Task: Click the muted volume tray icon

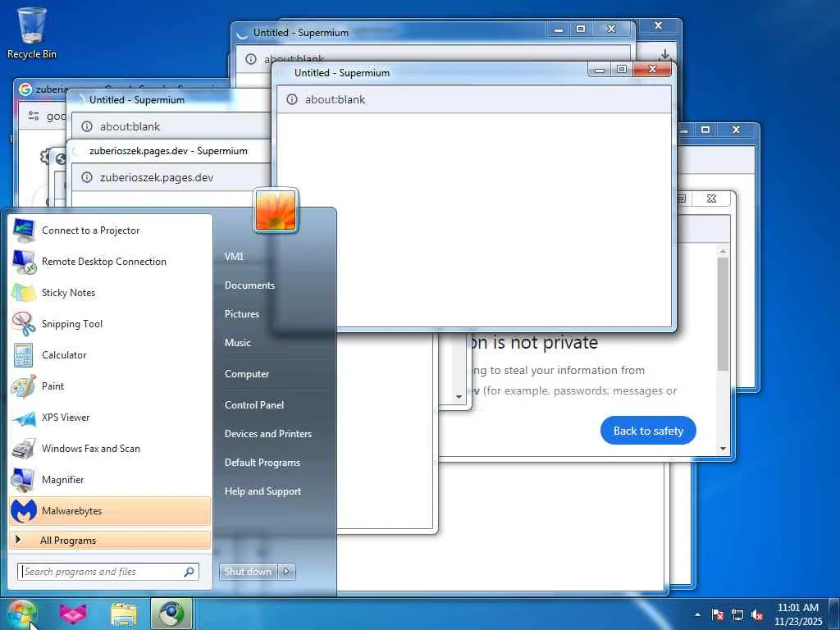Action: [757, 614]
